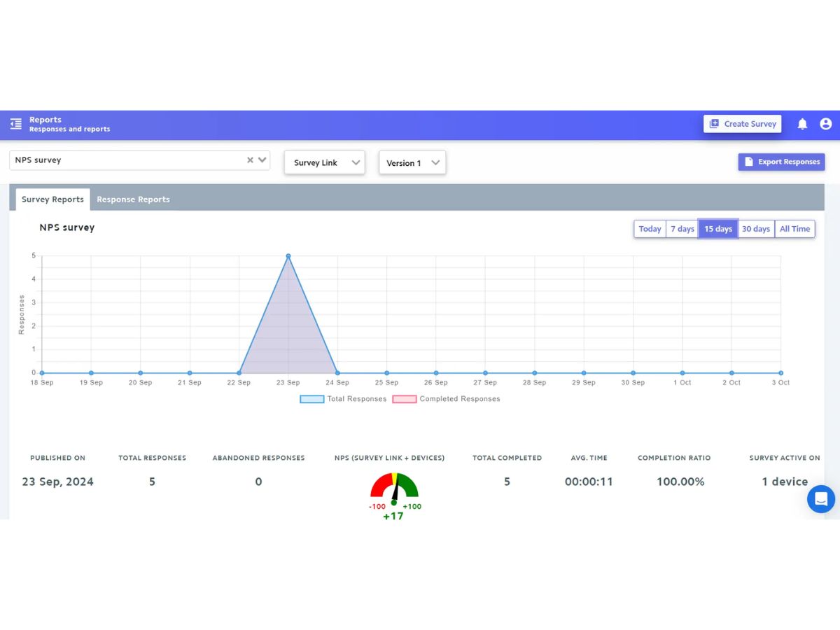
Task: Select the Today time range
Action: (x=650, y=229)
